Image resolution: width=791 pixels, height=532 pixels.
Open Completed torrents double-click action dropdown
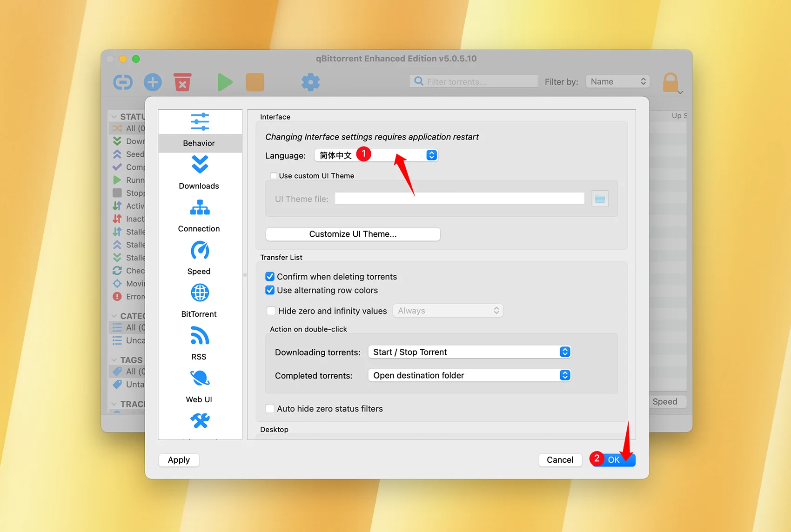point(469,375)
